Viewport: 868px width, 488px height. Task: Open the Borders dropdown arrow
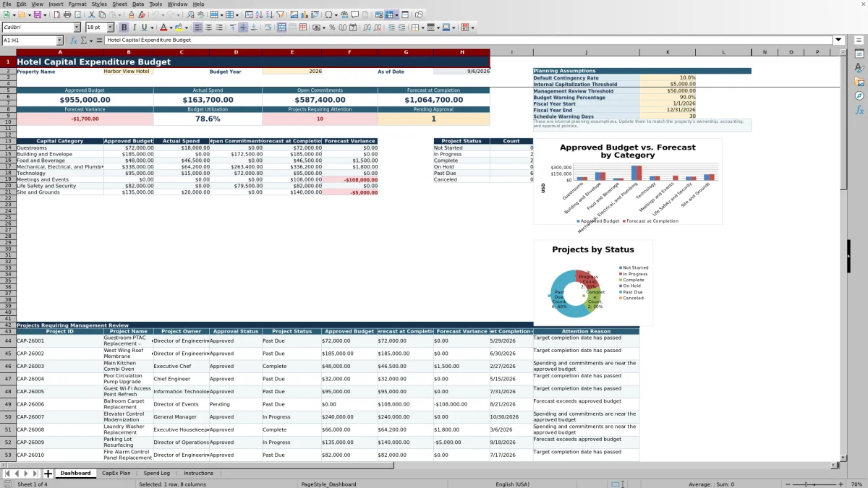[422, 27]
